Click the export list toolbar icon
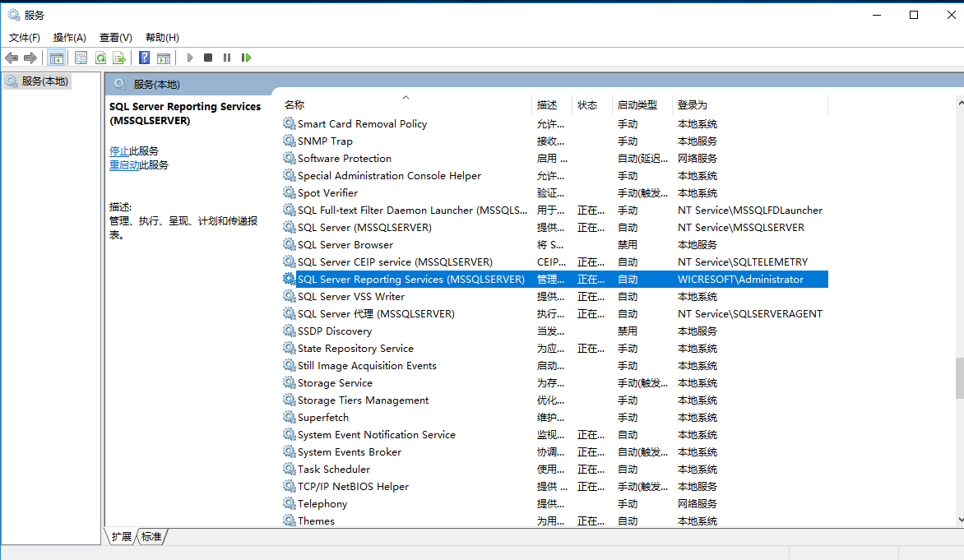 pos(119,58)
